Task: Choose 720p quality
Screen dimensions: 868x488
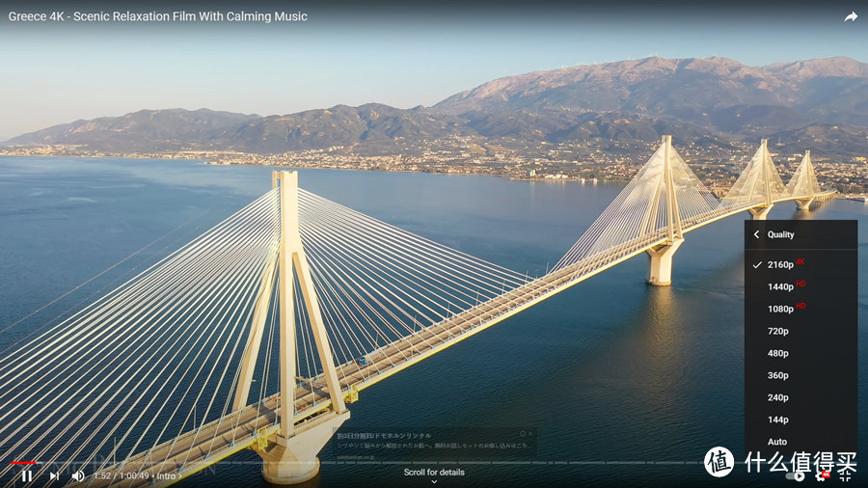Action: (x=801, y=331)
